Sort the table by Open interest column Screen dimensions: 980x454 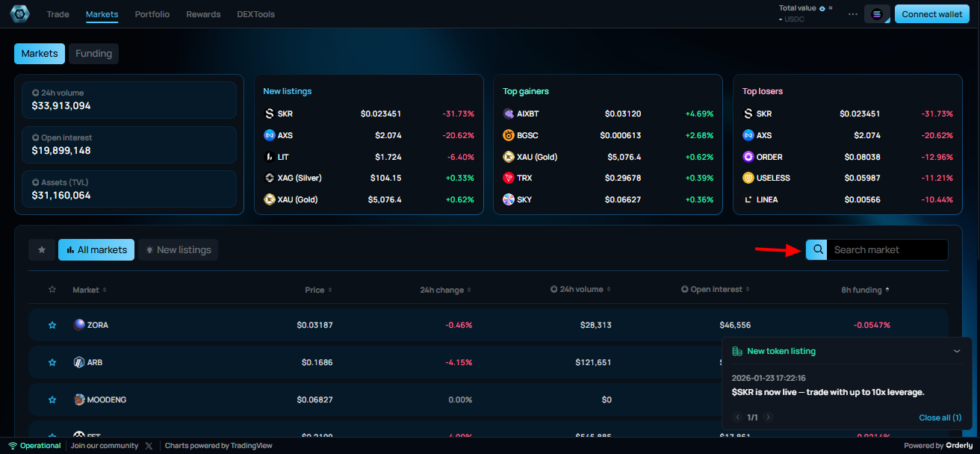pyautogui.click(x=716, y=290)
